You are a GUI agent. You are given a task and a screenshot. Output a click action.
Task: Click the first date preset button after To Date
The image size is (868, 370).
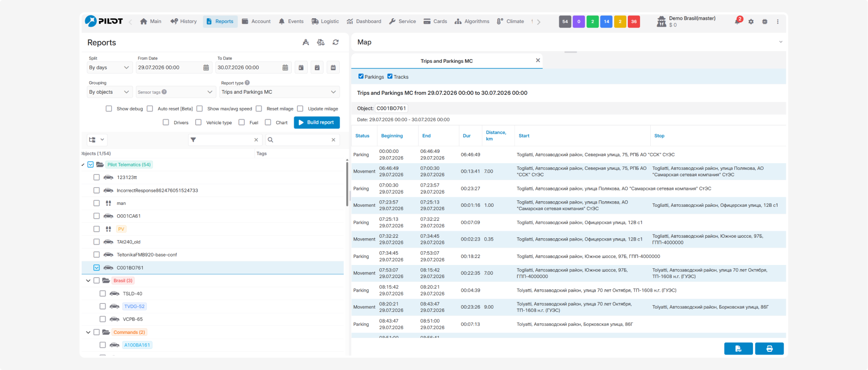click(301, 68)
